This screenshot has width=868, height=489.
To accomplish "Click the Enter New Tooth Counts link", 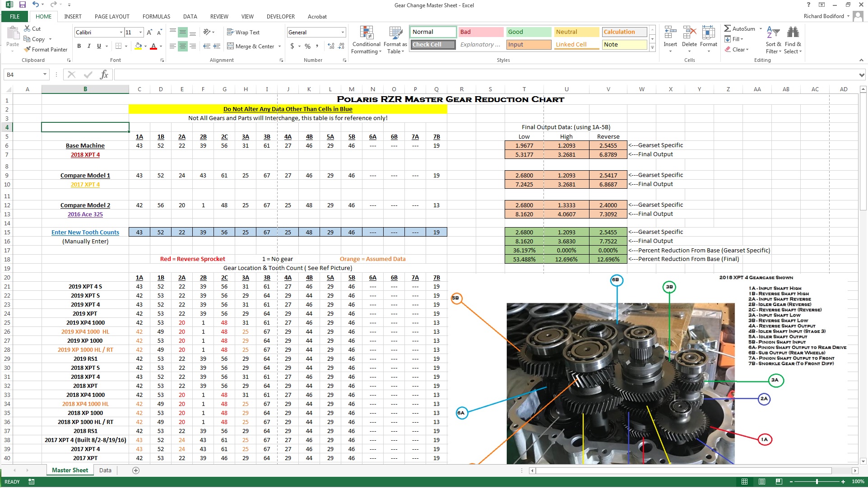I will pyautogui.click(x=85, y=232).
